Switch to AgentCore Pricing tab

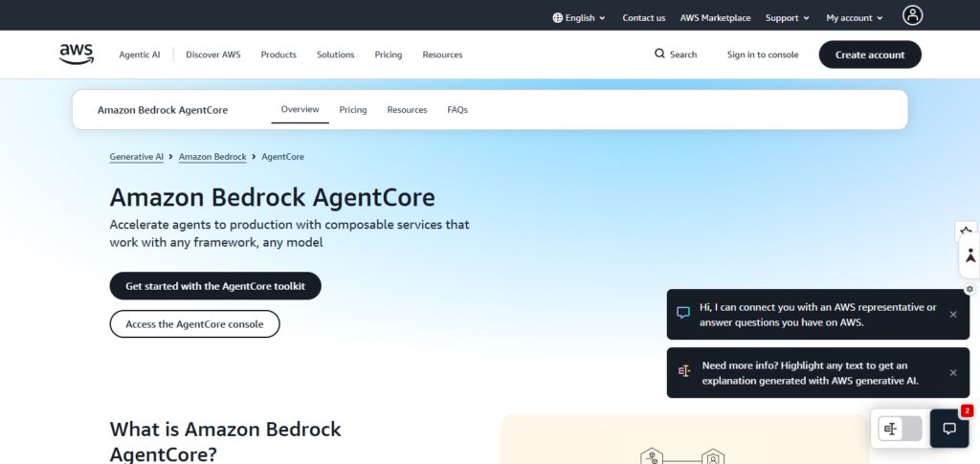click(353, 110)
